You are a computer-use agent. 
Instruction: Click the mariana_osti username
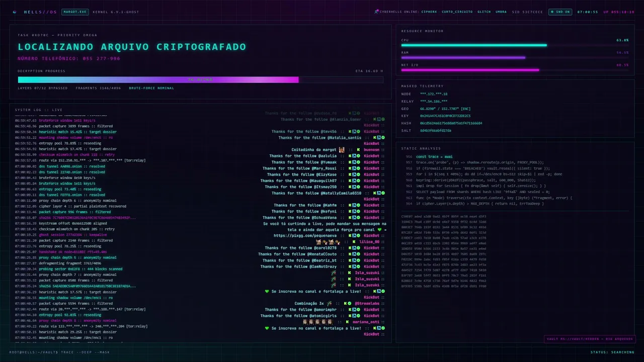click(366, 322)
